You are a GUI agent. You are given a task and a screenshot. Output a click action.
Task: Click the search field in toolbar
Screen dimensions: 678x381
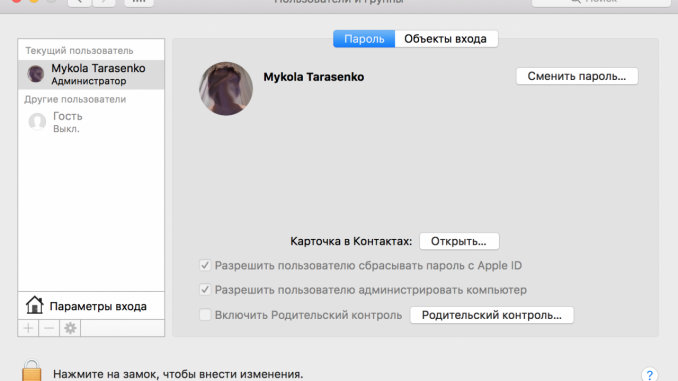(x=601, y=2)
